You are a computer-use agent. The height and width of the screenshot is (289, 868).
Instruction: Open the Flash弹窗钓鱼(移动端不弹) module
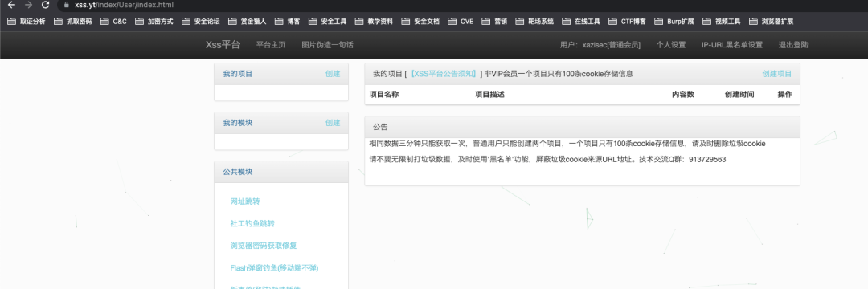274,268
